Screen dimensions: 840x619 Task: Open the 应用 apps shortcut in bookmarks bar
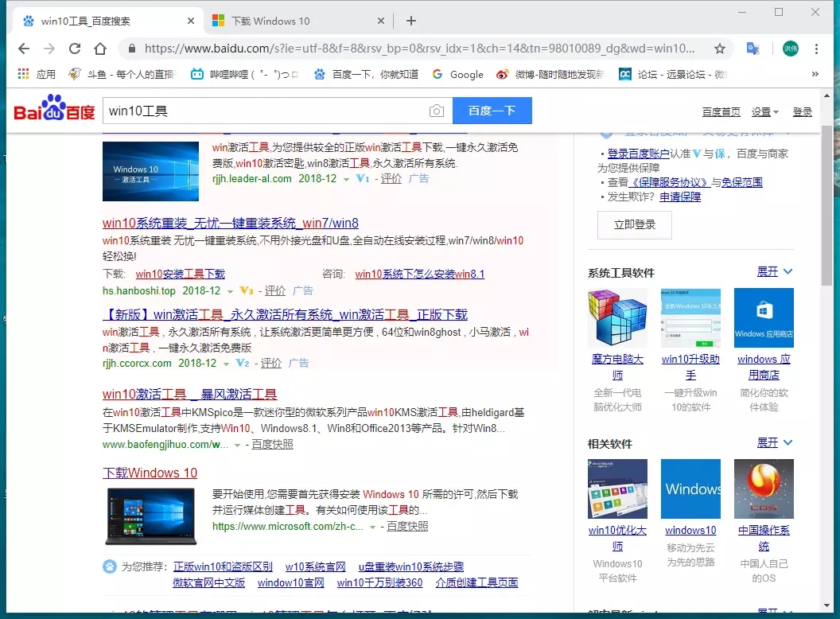[37, 74]
